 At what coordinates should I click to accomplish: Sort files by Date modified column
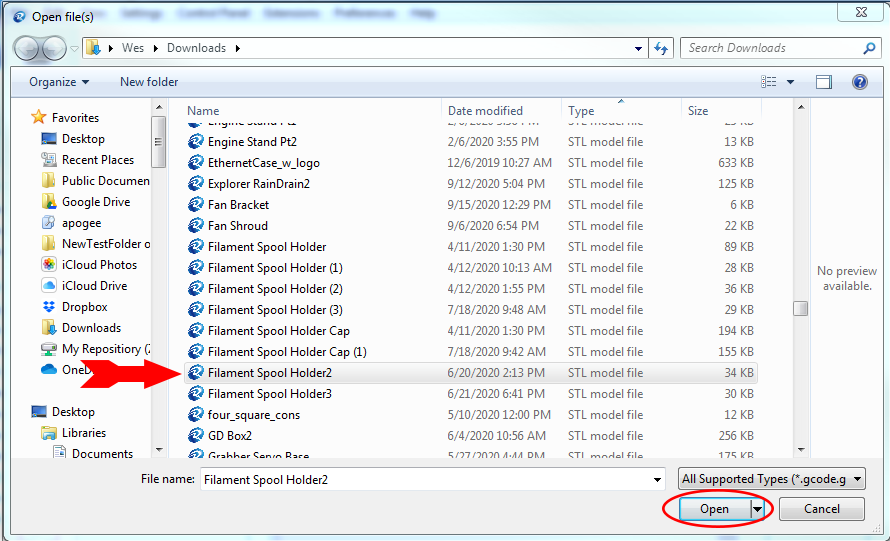[x=485, y=111]
